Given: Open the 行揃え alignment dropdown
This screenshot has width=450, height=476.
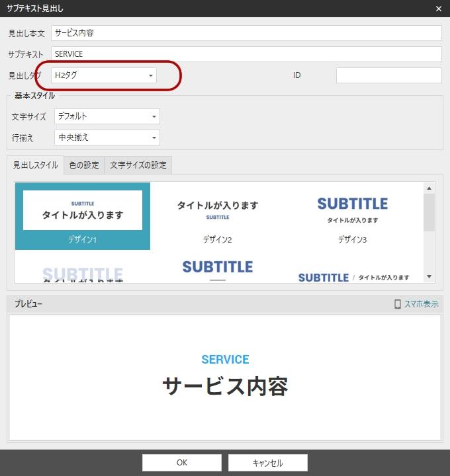Looking at the screenshot, I should pyautogui.click(x=107, y=138).
